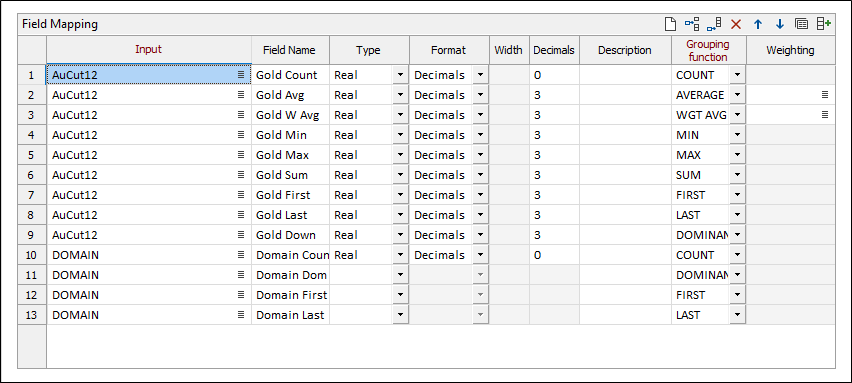Open Type dropdown for Domain Dom row

(400, 275)
